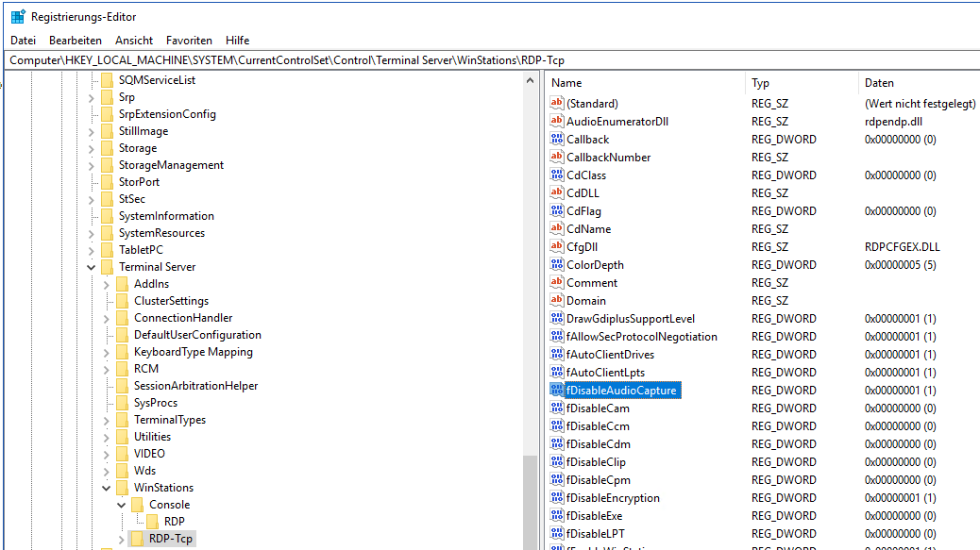
Task: Click the string icon next to AudioEnumeratorDll
Action: tap(556, 121)
